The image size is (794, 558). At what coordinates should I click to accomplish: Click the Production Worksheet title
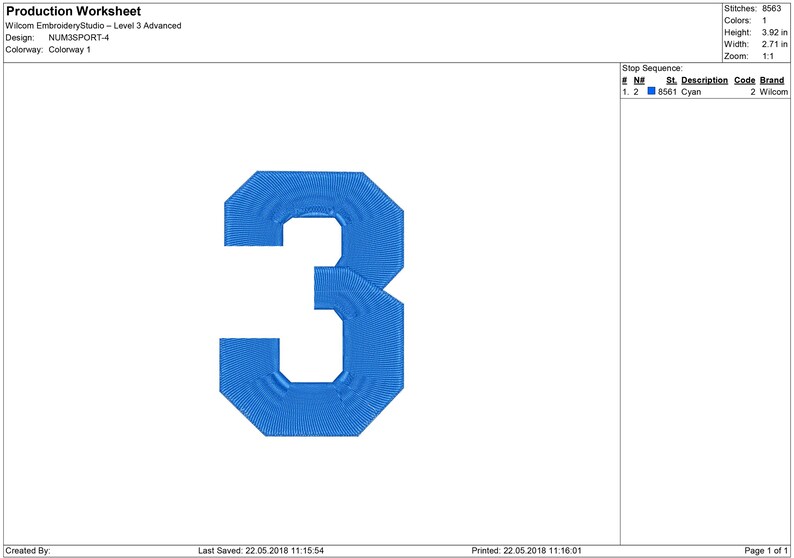click(x=73, y=11)
